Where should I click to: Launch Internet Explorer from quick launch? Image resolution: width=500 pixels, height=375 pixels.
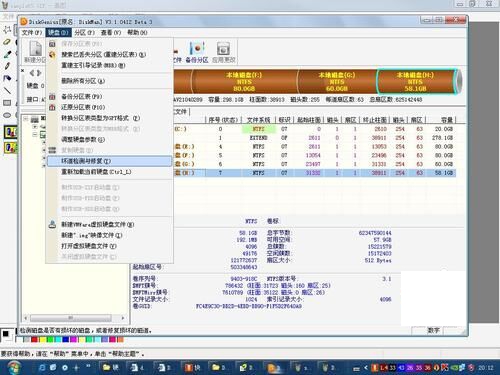(42, 368)
